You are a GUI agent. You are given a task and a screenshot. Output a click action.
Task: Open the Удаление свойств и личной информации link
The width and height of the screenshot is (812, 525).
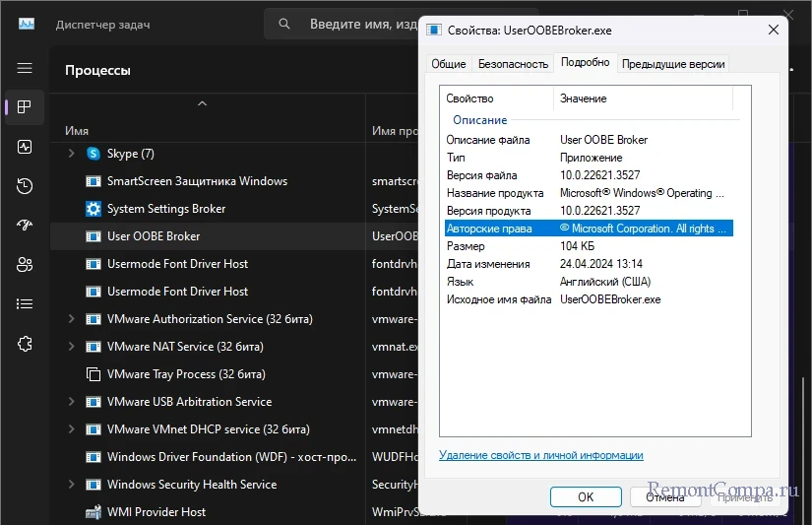pos(541,455)
